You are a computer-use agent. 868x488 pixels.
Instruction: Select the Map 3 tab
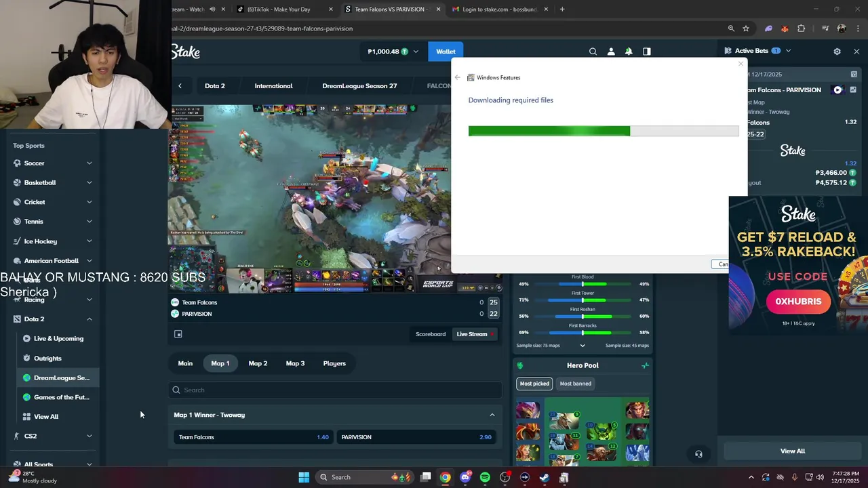coord(295,363)
